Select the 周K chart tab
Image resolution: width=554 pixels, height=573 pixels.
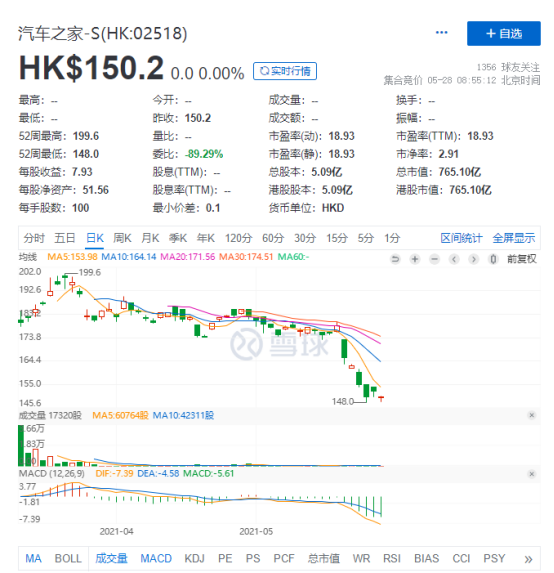click(x=122, y=238)
